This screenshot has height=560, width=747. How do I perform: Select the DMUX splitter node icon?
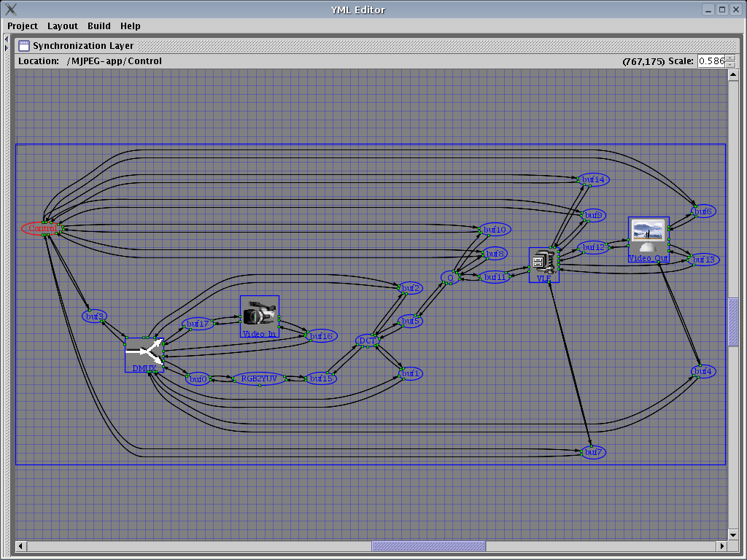(144, 353)
